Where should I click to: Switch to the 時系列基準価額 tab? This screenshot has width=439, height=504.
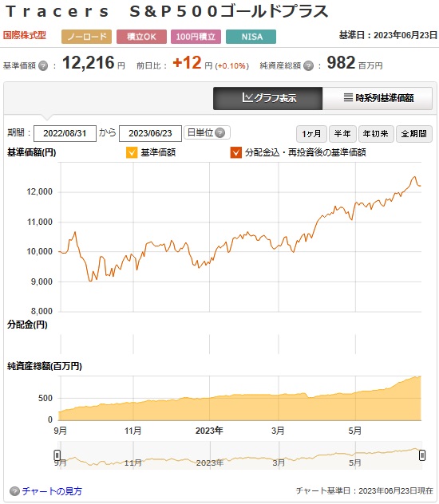378,98
